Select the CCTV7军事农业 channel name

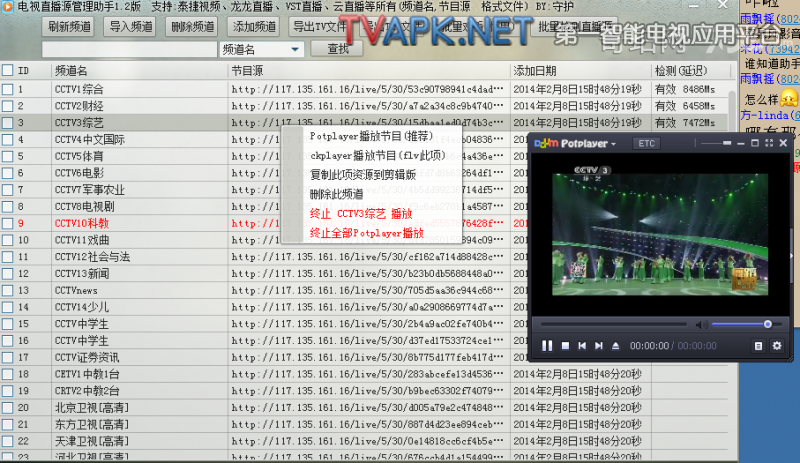point(90,190)
